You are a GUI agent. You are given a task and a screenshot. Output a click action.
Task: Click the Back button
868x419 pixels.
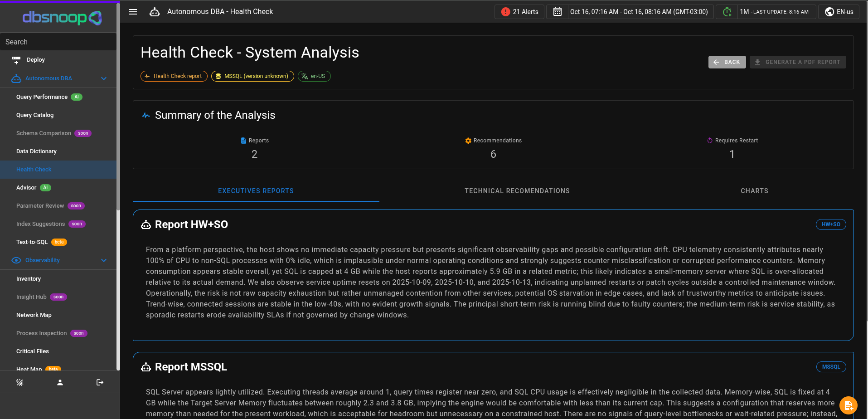pos(727,62)
